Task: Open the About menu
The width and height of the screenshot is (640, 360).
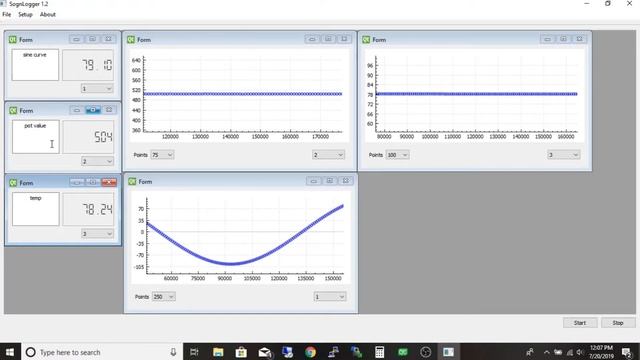Action: [48, 14]
